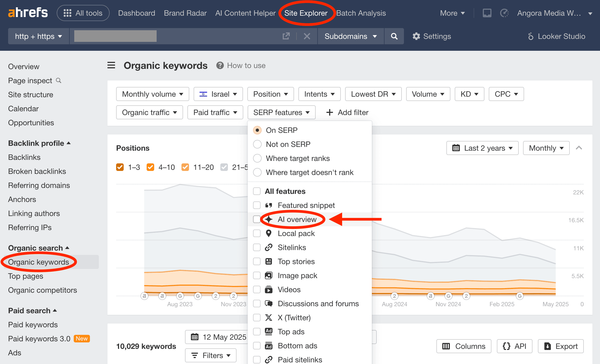Click the Top ads icon
Image resolution: width=600 pixels, height=364 pixels.
268,332
